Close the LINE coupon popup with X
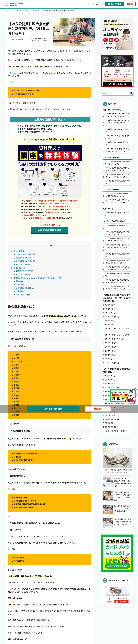Screen dimensions: 138x644 click(135, 390)
